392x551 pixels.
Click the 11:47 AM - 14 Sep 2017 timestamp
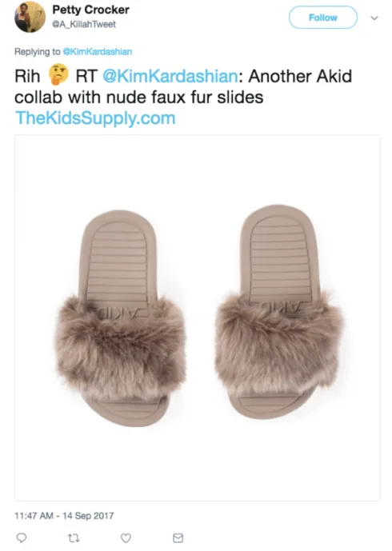[64, 516]
